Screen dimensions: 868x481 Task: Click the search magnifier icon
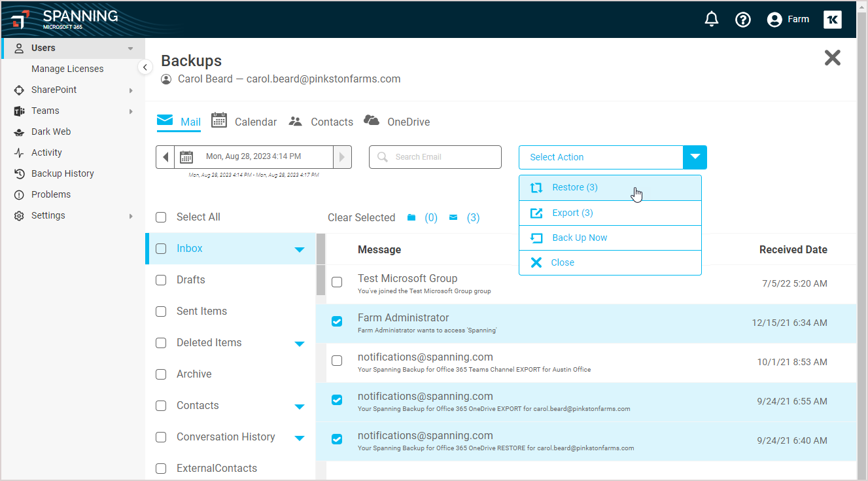[x=383, y=157]
